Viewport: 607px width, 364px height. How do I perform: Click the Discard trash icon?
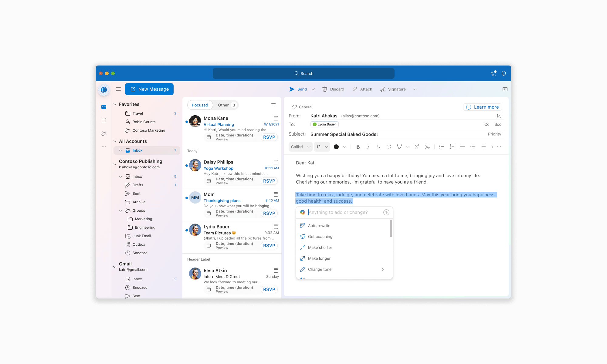coord(325,89)
